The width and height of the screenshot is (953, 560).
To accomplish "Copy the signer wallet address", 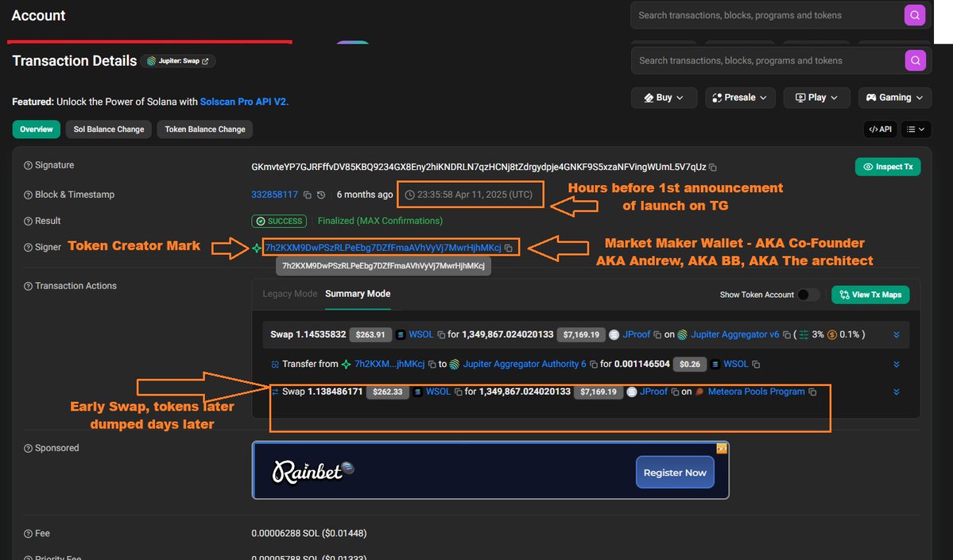I will click(x=509, y=249).
